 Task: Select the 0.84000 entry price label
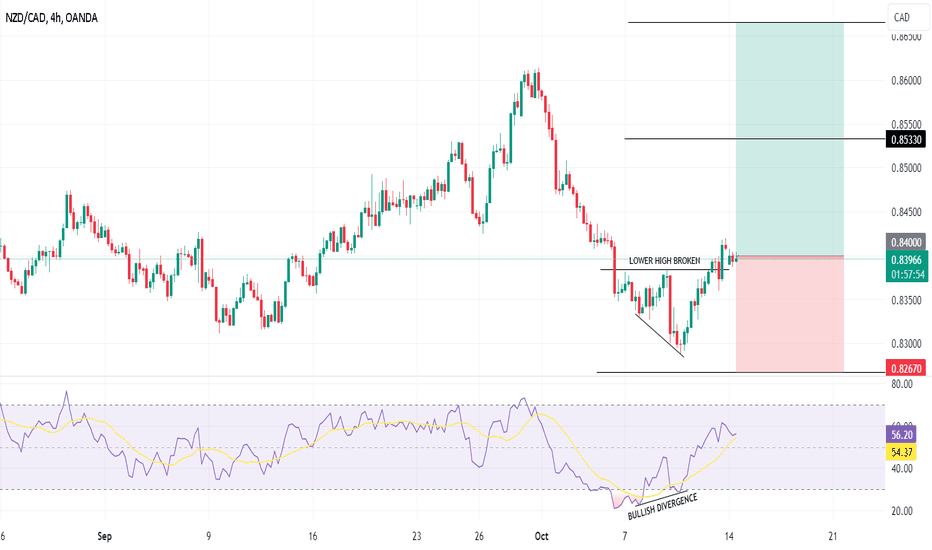[x=905, y=242]
